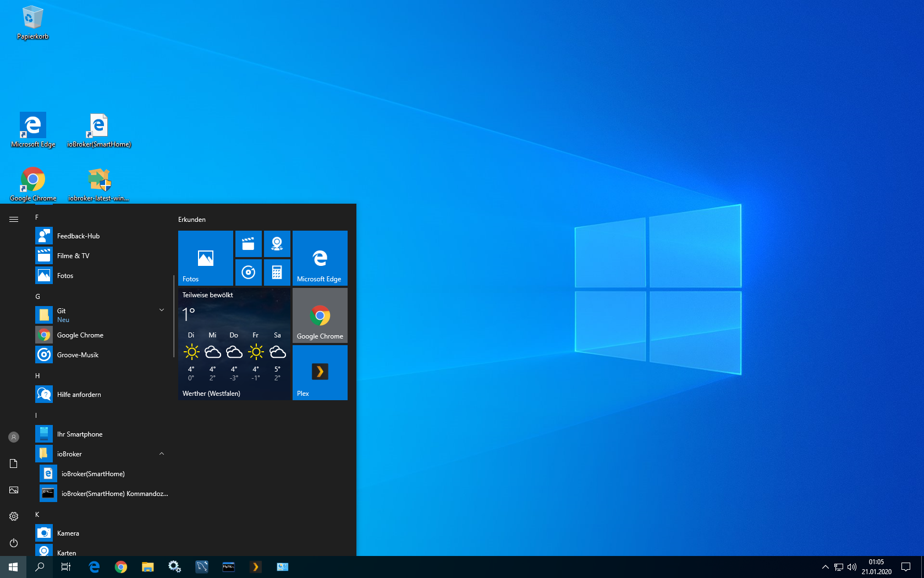
Task: Open Settings gear in Start sidebar
Action: click(x=14, y=516)
